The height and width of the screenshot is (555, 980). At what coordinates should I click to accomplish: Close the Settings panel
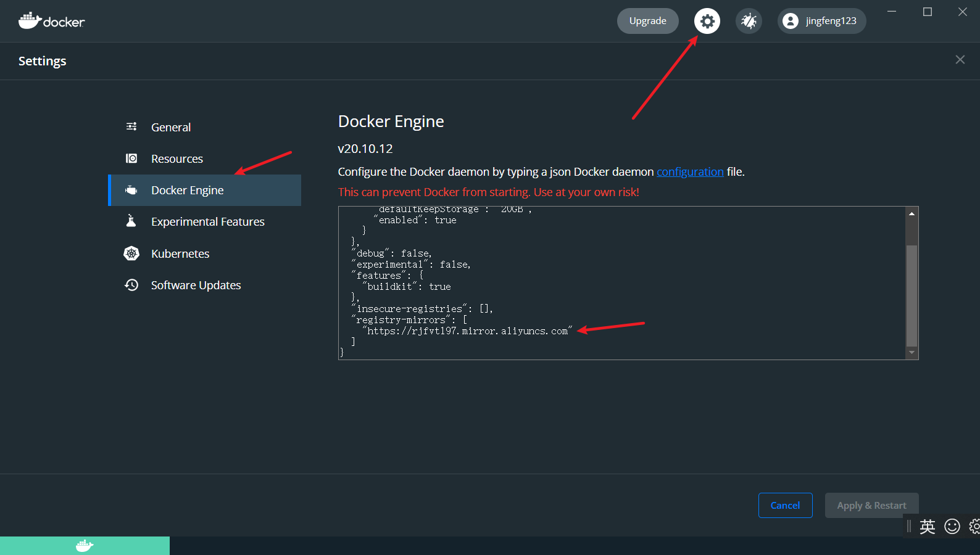pos(960,60)
